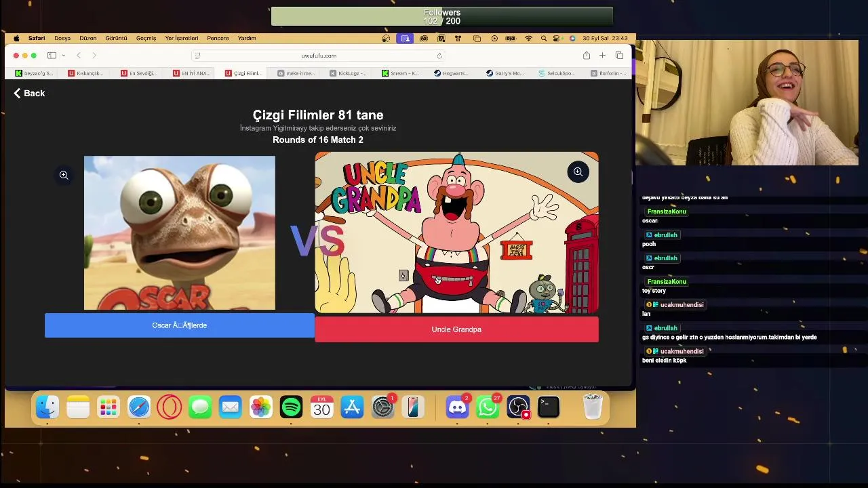Open Opera browser from the Dock
This screenshot has width=868, height=488.
click(x=170, y=407)
